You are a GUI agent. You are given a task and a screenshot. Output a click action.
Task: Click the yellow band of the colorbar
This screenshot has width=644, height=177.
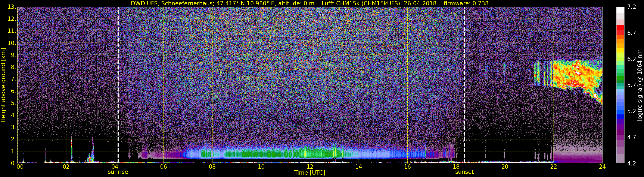[620, 51]
